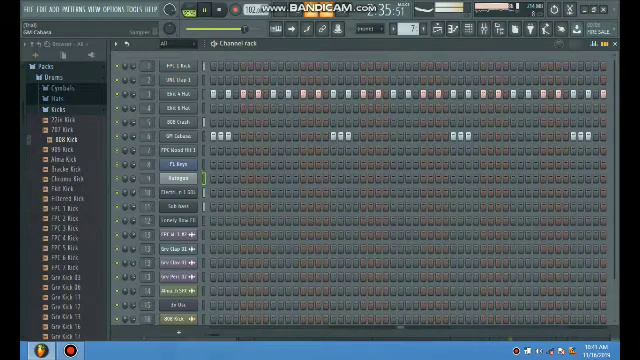
Task: Click the red record icon in the system tray
Action: (x=516, y=351)
